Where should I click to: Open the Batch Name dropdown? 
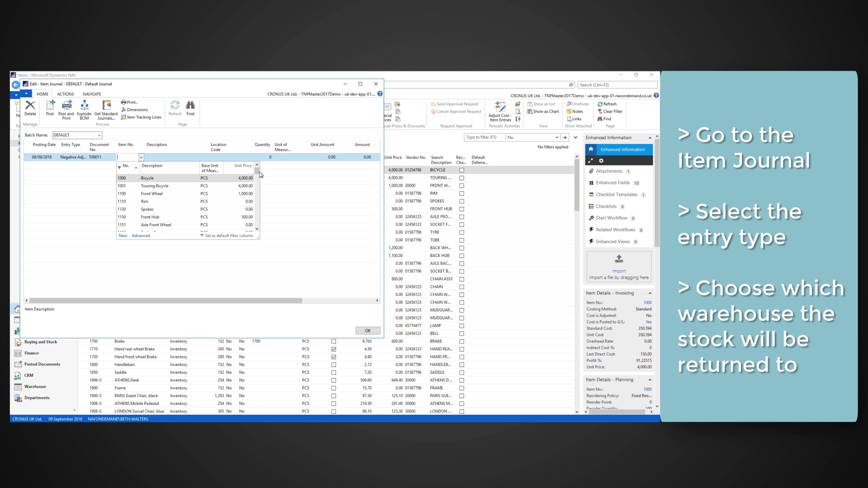click(99, 135)
